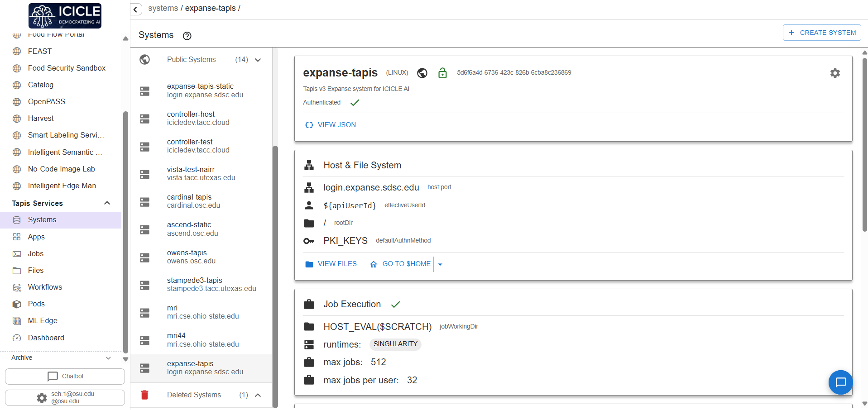Open the GO TO $HOME dropdown arrow
This screenshot has height=410, width=868.
pos(440,264)
